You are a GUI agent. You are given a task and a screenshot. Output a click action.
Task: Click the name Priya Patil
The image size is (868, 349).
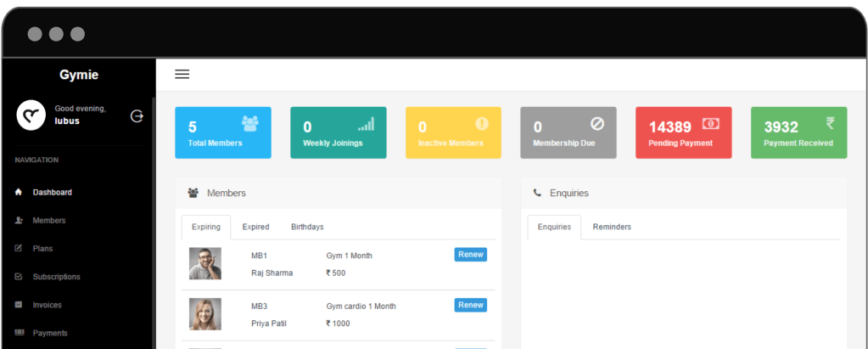click(x=269, y=324)
